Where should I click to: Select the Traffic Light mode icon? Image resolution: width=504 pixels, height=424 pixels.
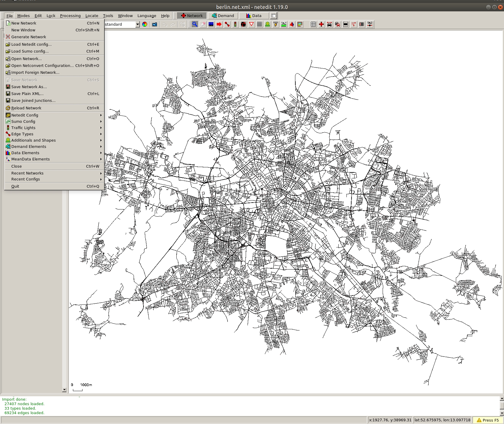click(x=235, y=25)
